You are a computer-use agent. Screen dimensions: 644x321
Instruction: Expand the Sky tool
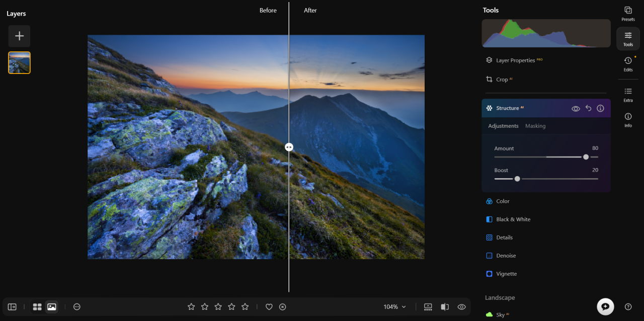(x=546, y=314)
